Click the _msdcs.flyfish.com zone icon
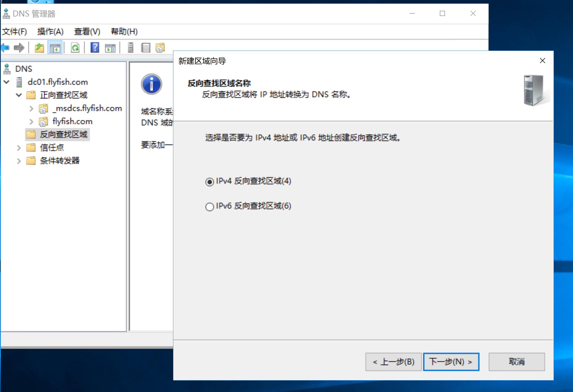The width and height of the screenshot is (573, 392). click(44, 108)
